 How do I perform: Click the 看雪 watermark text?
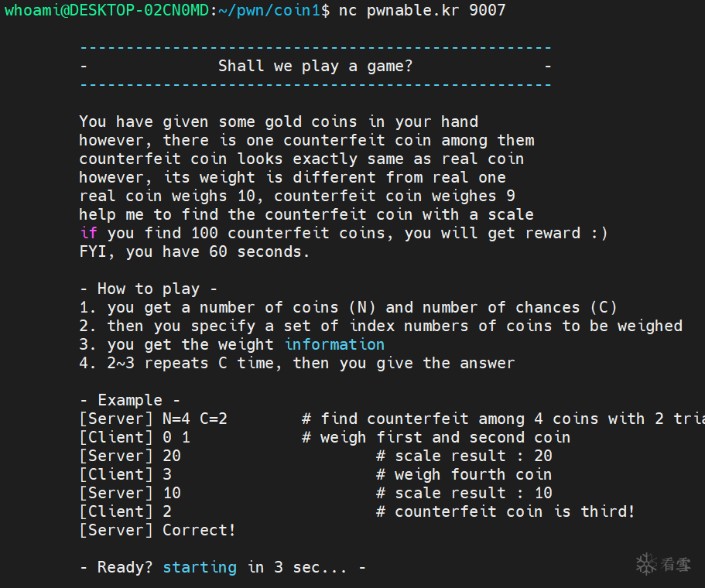coord(676,564)
